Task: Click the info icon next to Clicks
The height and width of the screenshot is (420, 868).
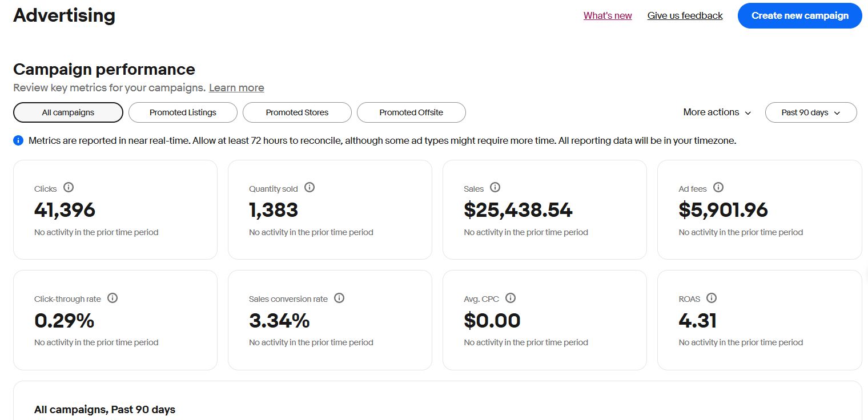Action: click(69, 188)
